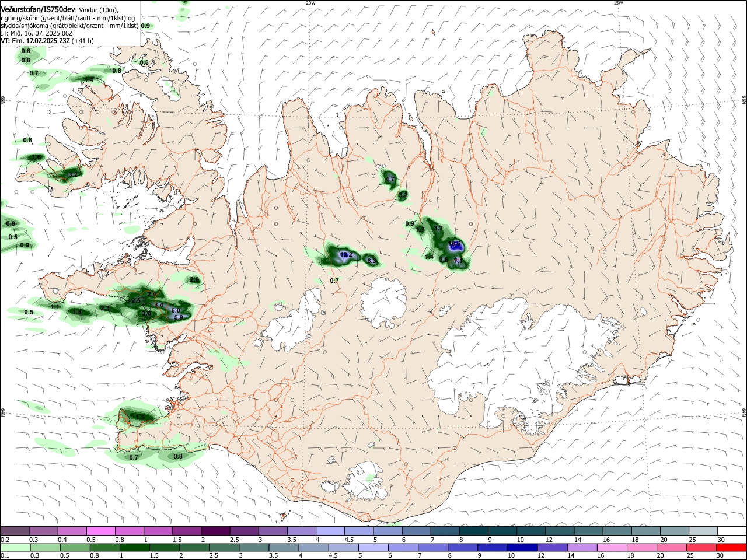The image size is (747, 560).
Task: Click the 0.1 label on the lower scale
Action: pos(5,555)
